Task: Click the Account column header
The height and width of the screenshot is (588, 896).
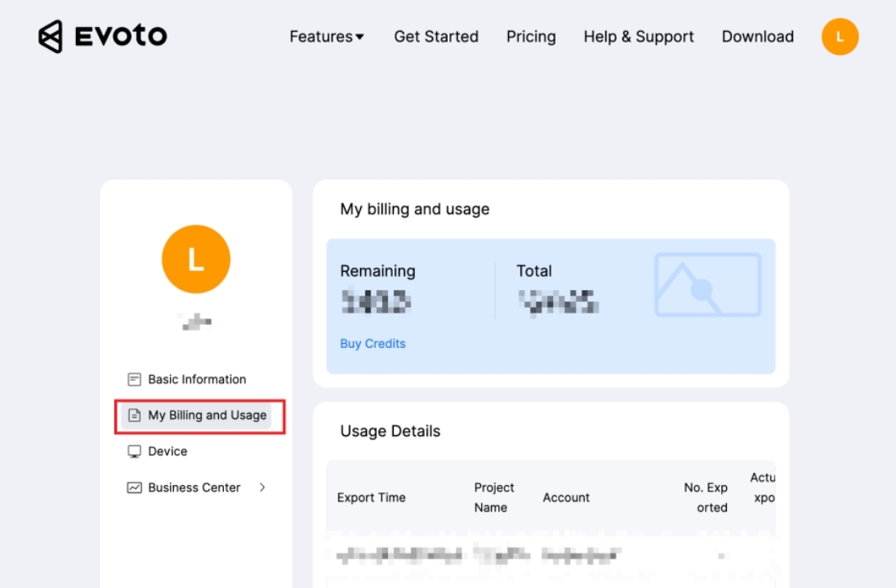Action: [x=566, y=497]
